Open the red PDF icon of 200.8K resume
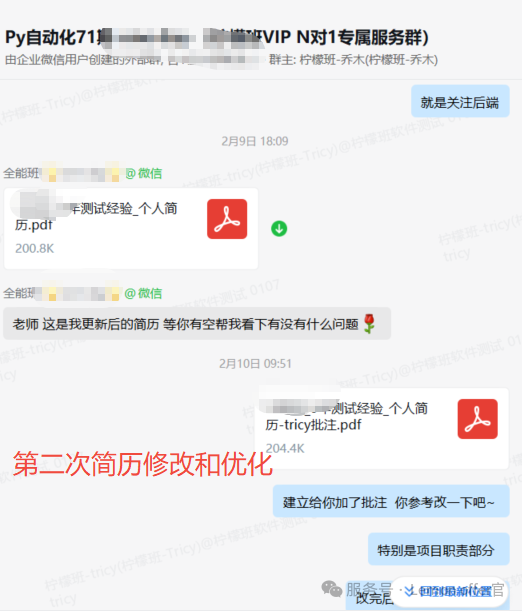This screenshot has width=522, height=611. pos(227,219)
